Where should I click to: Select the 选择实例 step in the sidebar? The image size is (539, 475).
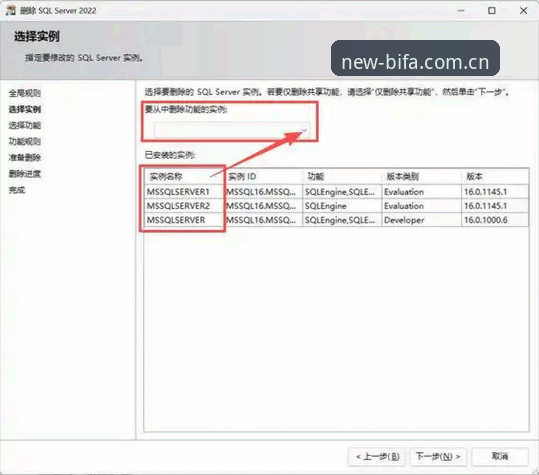point(25,109)
